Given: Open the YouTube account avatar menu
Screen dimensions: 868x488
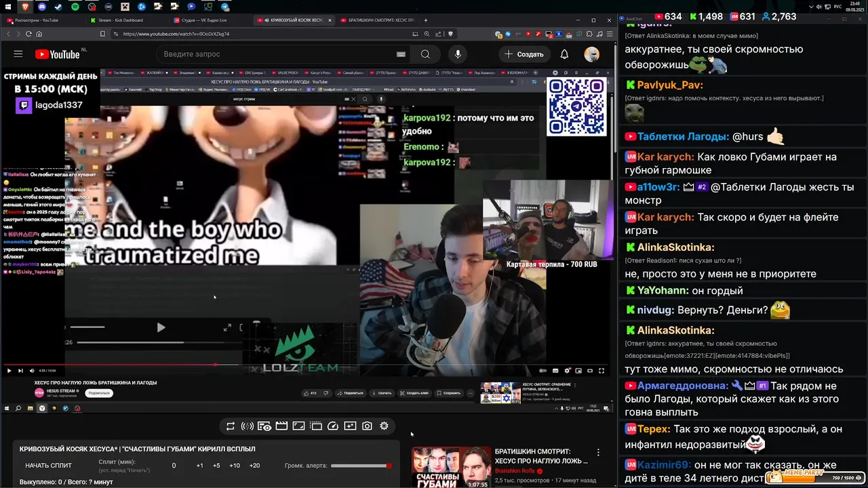Looking at the screenshot, I should pyautogui.click(x=591, y=54).
